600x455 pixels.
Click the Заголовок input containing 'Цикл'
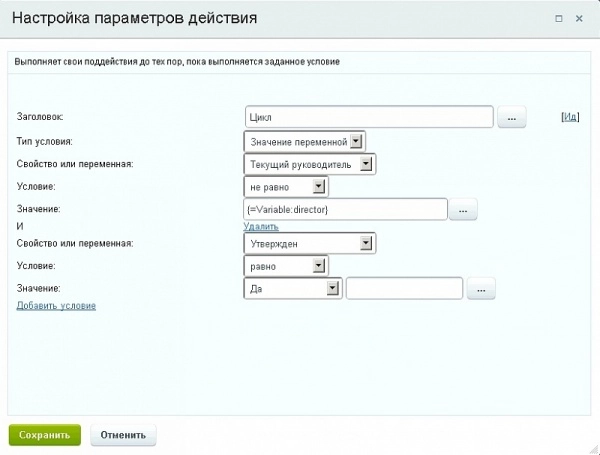coord(369,118)
